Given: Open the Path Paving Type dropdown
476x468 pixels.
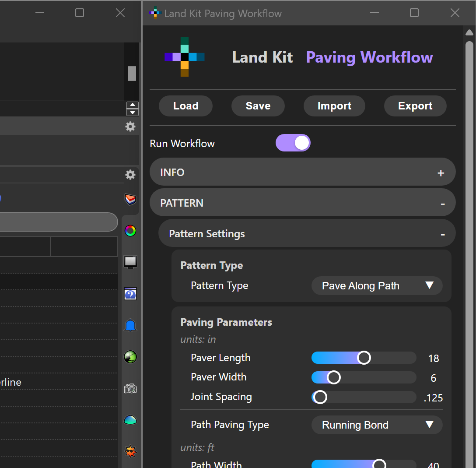Looking at the screenshot, I should (x=377, y=425).
